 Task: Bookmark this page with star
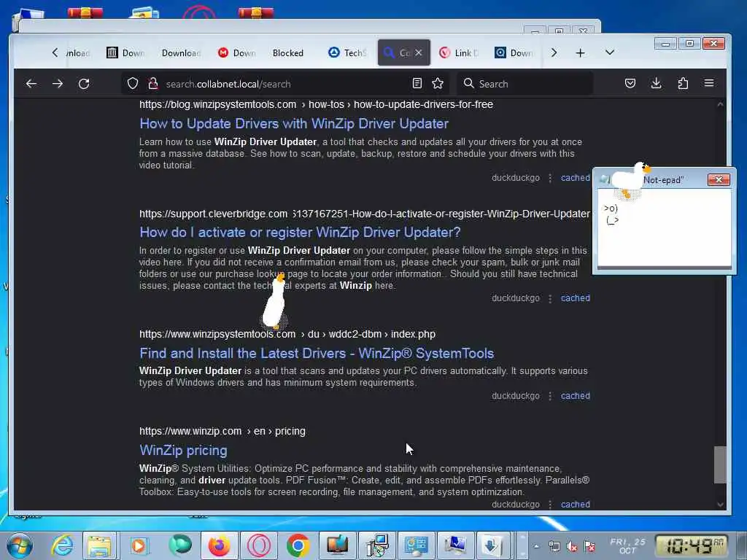click(438, 83)
